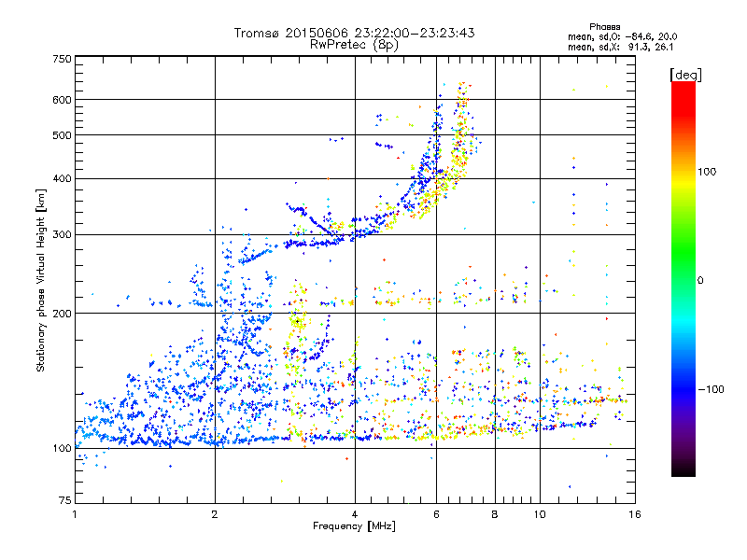Click the x-axis tick label '6'

point(436,514)
